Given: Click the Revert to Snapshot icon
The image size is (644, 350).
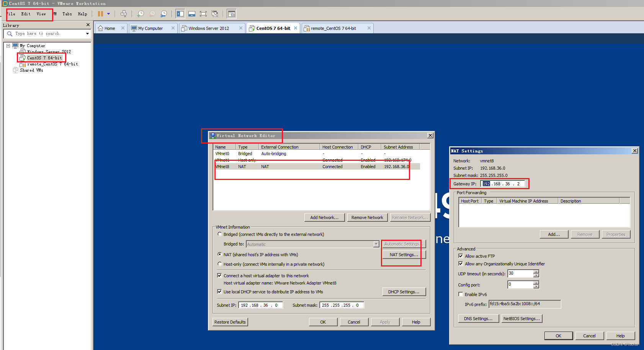Looking at the screenshot, I should pyautogui.click(x=152, y=14).
